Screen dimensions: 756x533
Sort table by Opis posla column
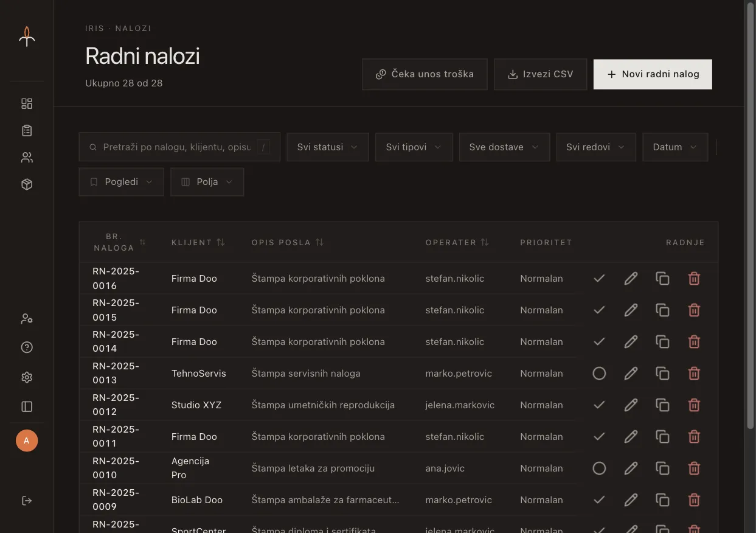288,242
